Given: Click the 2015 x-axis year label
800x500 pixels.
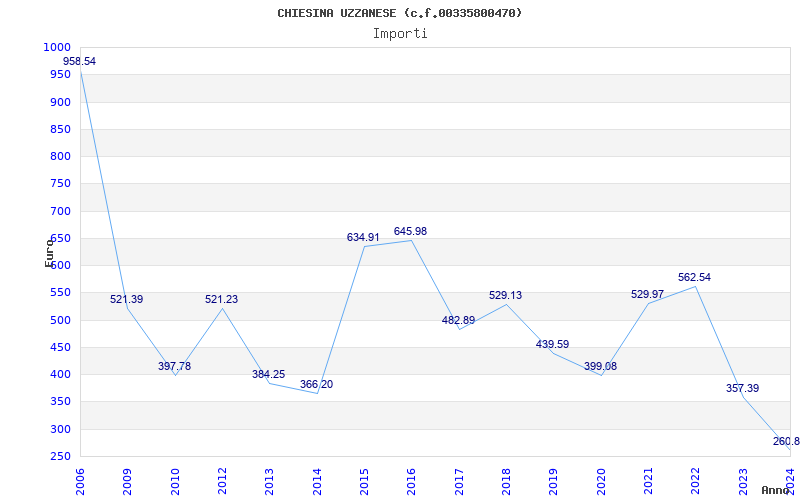Looking at the screenshot, I should [364, 482].
